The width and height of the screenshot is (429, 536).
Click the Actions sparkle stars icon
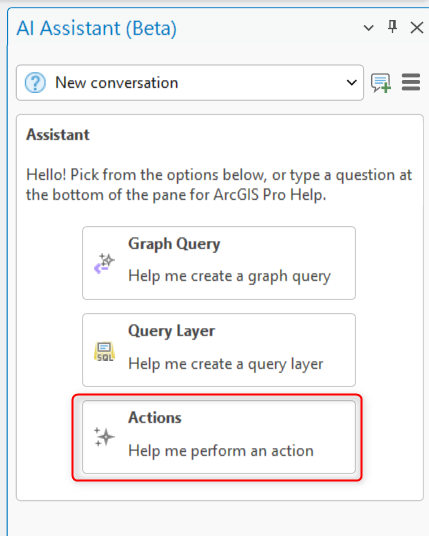click(104, 437)
